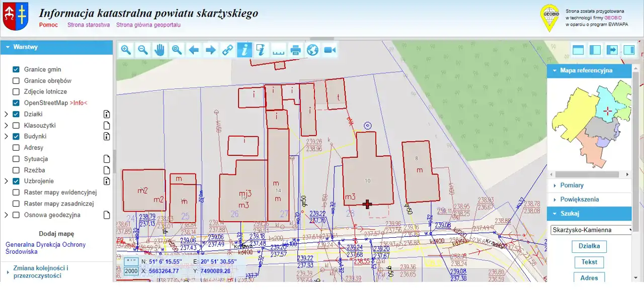Viewport: 644px width, 290px height.
Task: Click the chain link share icon
Action: tap(227, 50)
